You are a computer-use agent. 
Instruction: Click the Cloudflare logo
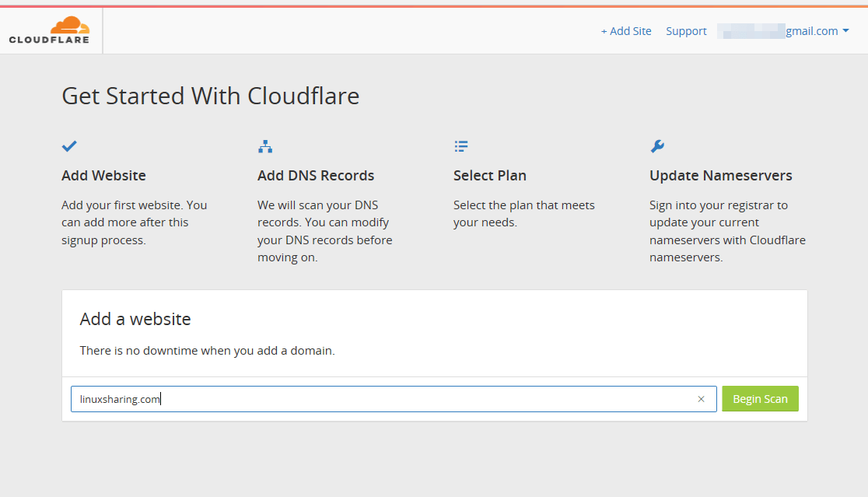pos(49,30)
